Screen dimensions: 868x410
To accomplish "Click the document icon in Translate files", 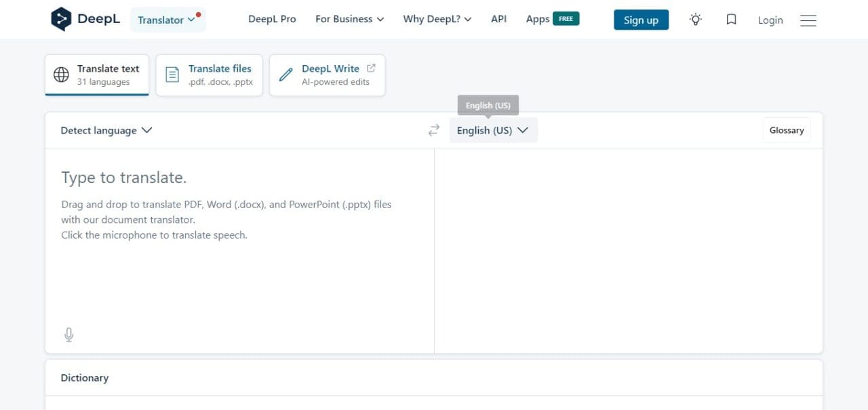I will pos(173,75).
